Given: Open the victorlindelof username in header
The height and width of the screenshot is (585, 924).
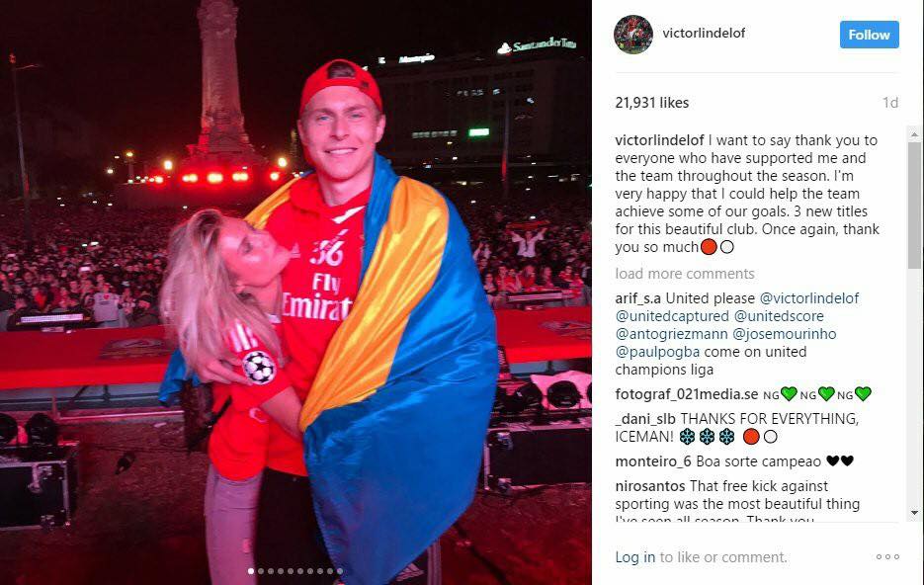Looking at the screenshot, I should coord(704,33).
